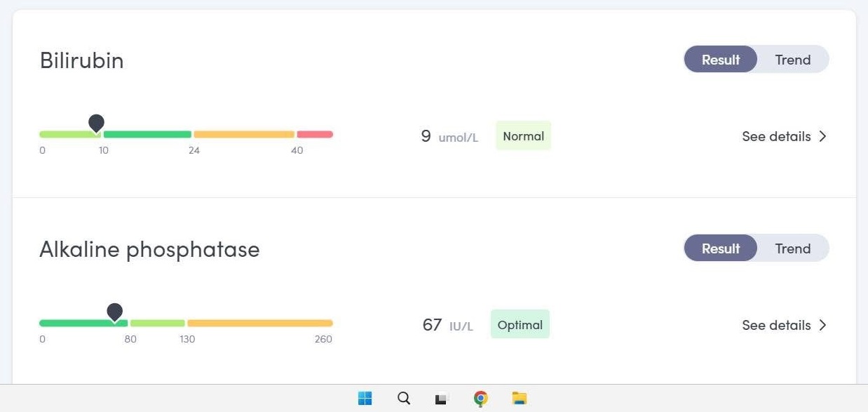Click the Optimal status badge
Image resolution: width=868 pixels, height=412 pixels.
520,325
